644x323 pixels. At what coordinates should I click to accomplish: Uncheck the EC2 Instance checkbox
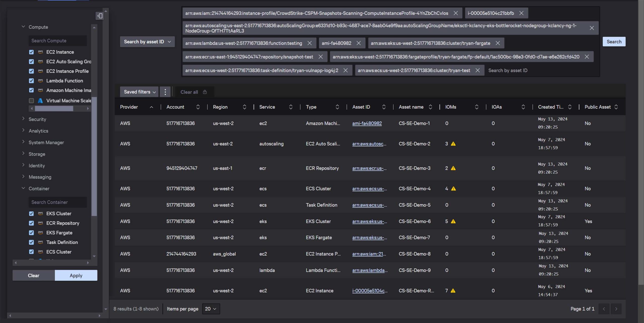pos(31,52)
